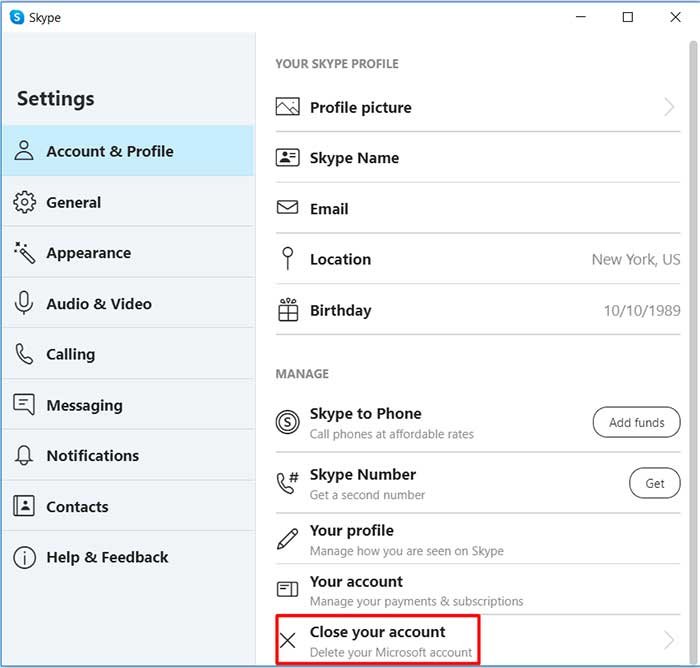Open the Notifications settings tab
This screenshot has width=700, height=668.
pyautogui.click(x=128, y=455)
